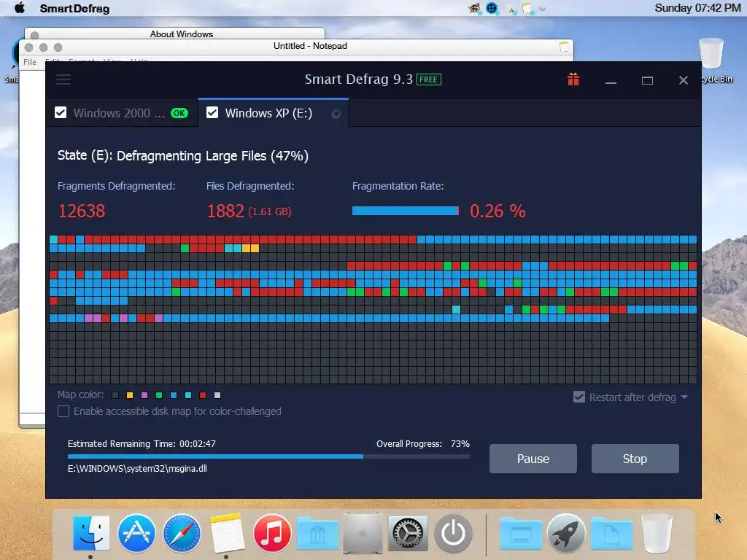The height and width of the screenshot is (560, 747).
Task: Click the overall progress bar
Action: pyautogui.click(x=268, y=456)
